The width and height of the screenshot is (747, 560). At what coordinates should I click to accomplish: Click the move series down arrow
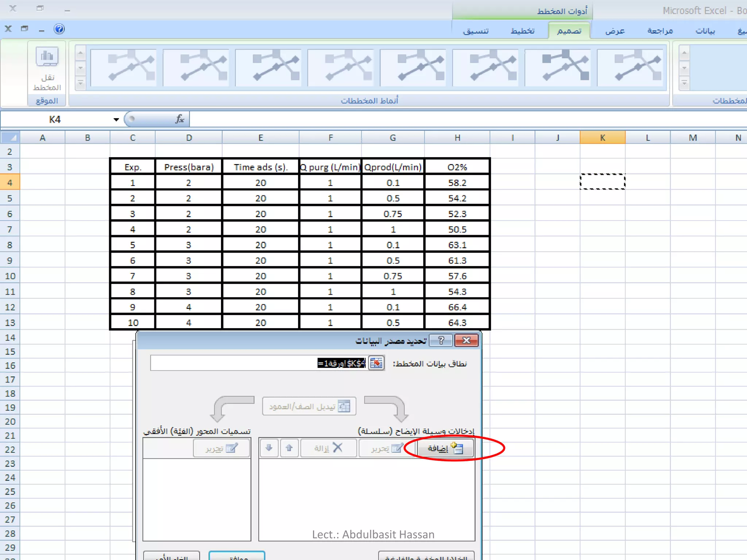pos(269,448)
